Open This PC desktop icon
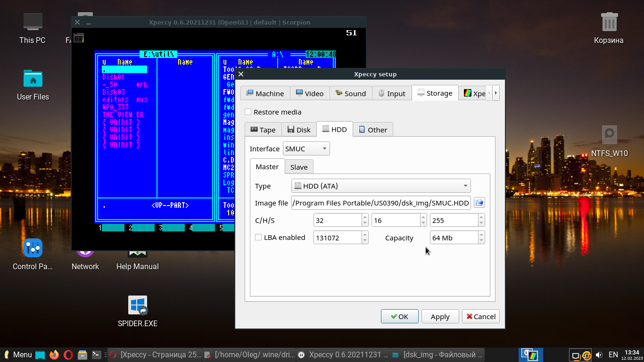The image size is (644, 362). [x=33, y=29]
